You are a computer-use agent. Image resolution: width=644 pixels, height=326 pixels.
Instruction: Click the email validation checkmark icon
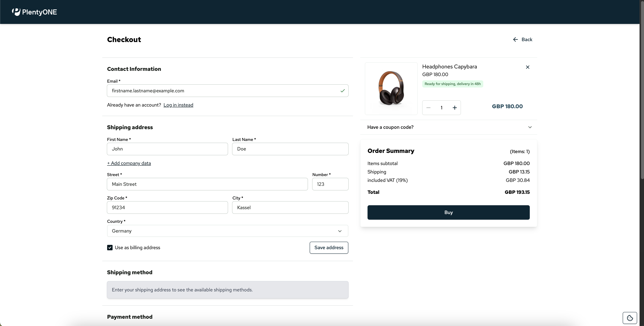[343, 91]
